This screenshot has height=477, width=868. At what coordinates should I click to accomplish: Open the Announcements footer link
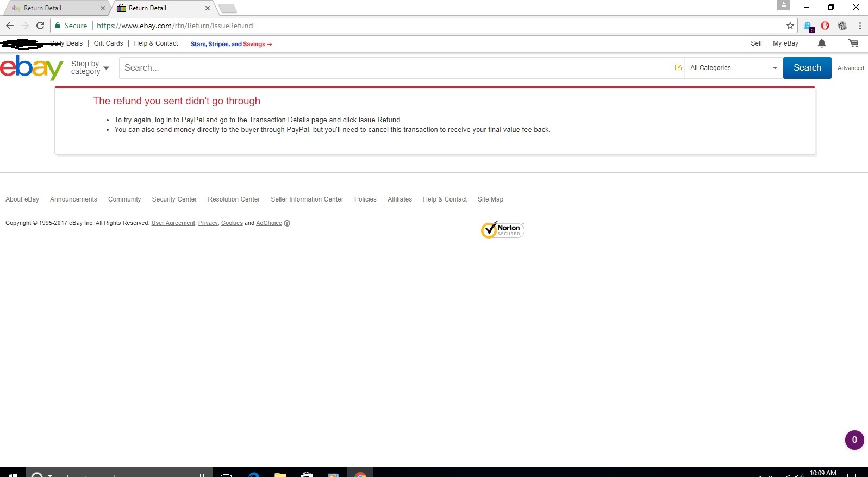(x=73, y=199)
